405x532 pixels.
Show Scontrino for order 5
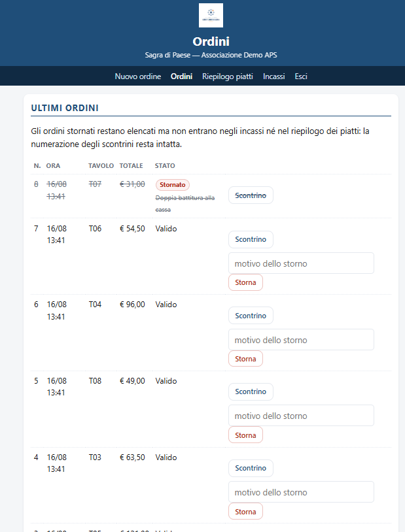(251, 392)
